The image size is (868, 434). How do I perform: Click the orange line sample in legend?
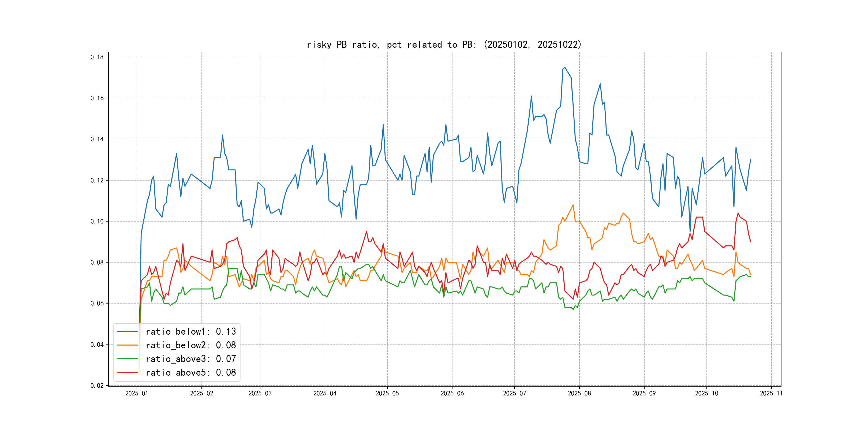[x=128, y=345]
